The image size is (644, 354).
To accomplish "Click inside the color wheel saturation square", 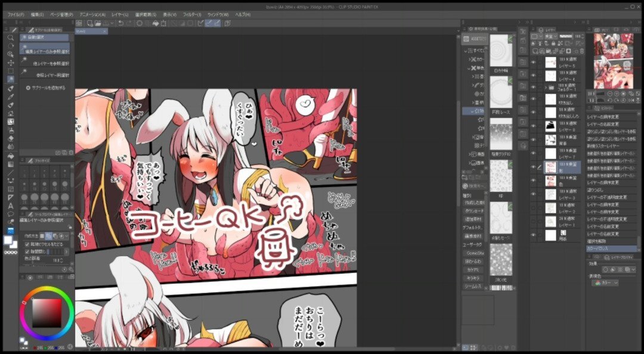I will pos(47,313).
